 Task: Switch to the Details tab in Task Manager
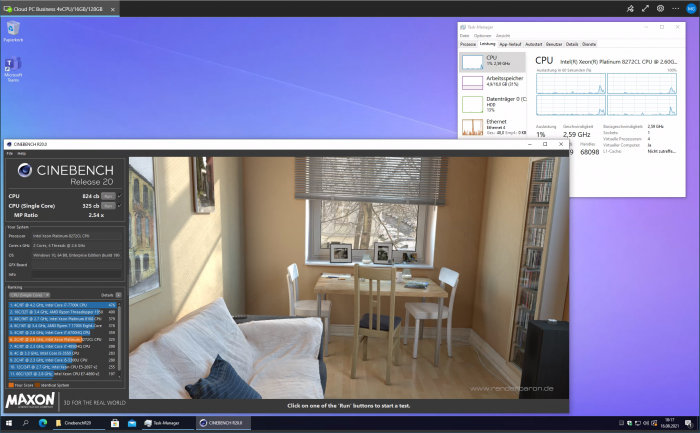(572, 44)
